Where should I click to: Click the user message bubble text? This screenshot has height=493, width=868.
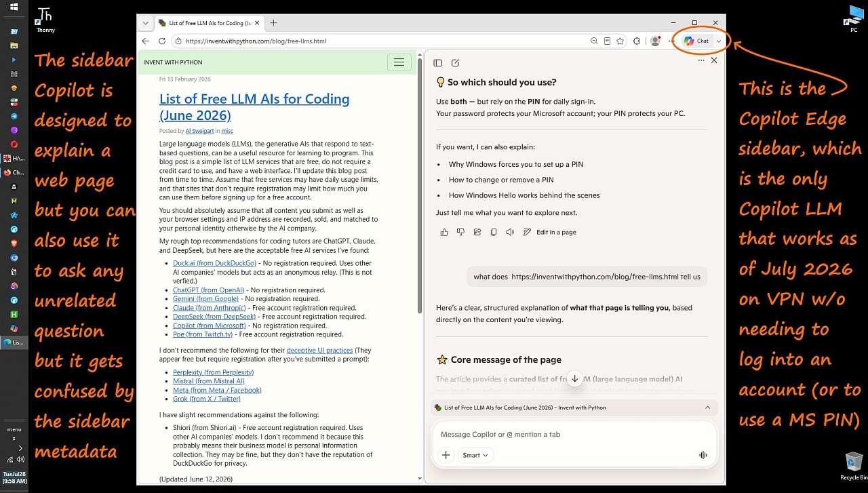587,277
